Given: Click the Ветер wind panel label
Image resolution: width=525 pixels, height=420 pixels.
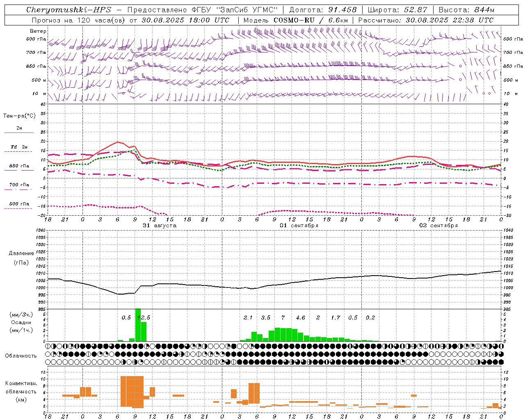Looking at the screenshot, I should coord(38,31).
